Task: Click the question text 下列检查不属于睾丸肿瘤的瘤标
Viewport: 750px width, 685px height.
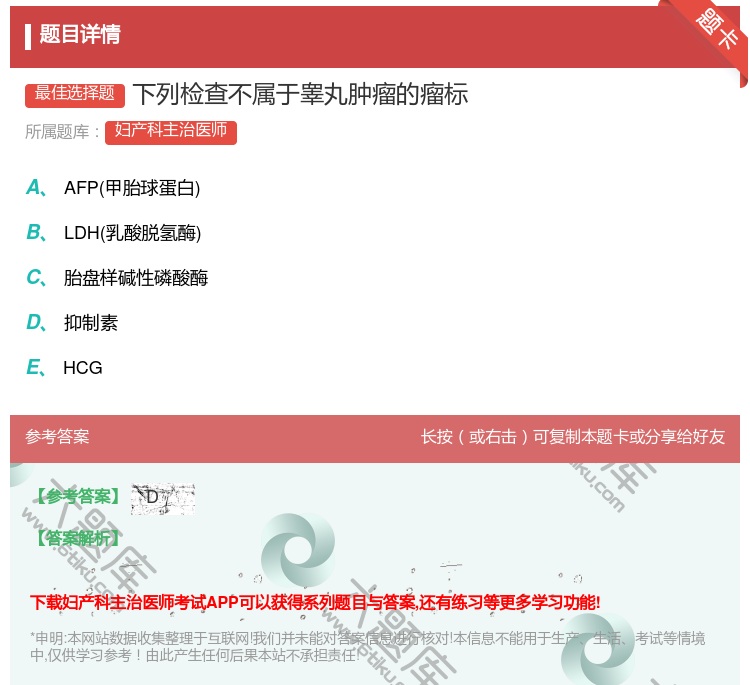Action: click(300, 94)
